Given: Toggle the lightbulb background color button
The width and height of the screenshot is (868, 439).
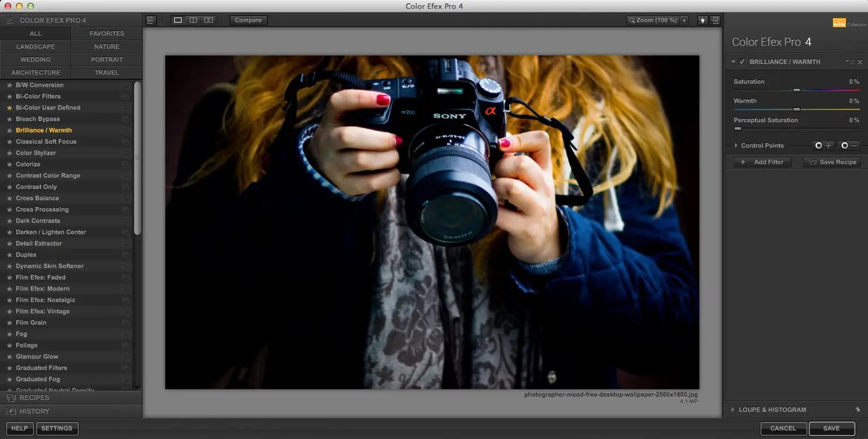Looking at the screenshot, I should click(x=702, y=20).
